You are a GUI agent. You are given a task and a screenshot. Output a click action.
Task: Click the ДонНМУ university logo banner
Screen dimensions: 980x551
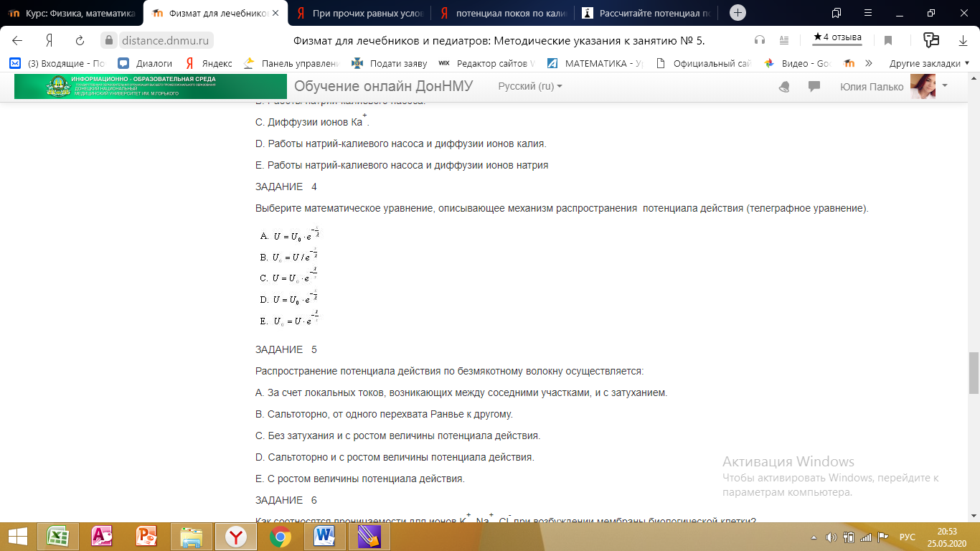(x=151, y=86)
